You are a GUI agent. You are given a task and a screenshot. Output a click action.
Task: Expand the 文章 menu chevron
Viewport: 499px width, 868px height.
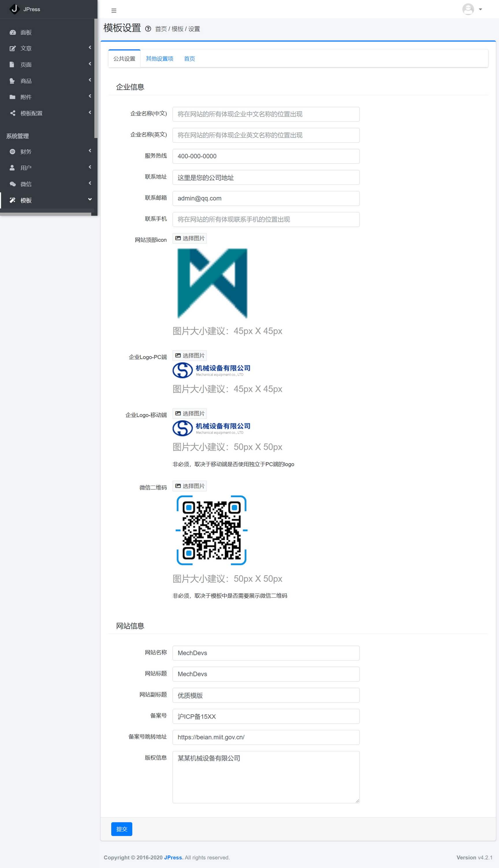(x=90, y=48)
